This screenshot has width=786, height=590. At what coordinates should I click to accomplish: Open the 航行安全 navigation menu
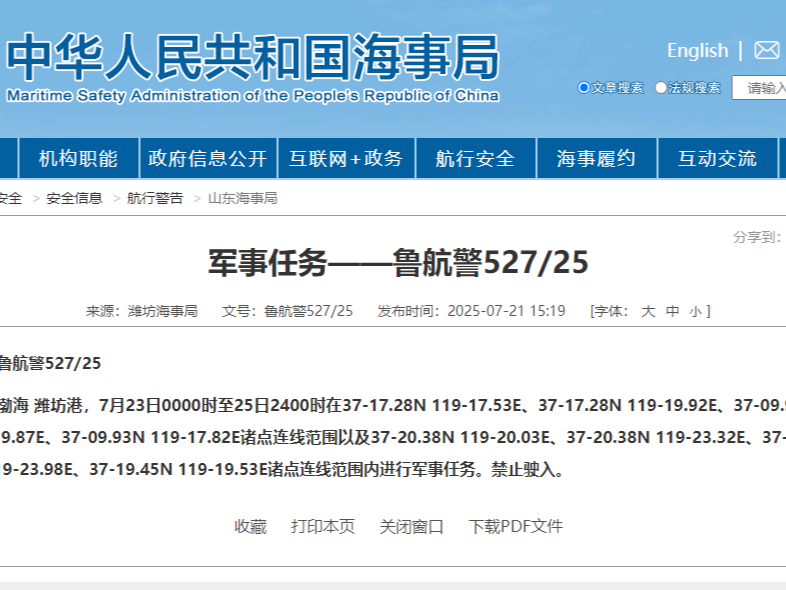click(475, 159)
